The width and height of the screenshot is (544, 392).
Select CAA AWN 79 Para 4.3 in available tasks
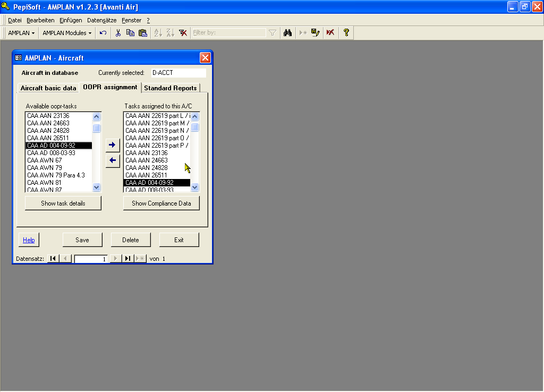[56, 175]
